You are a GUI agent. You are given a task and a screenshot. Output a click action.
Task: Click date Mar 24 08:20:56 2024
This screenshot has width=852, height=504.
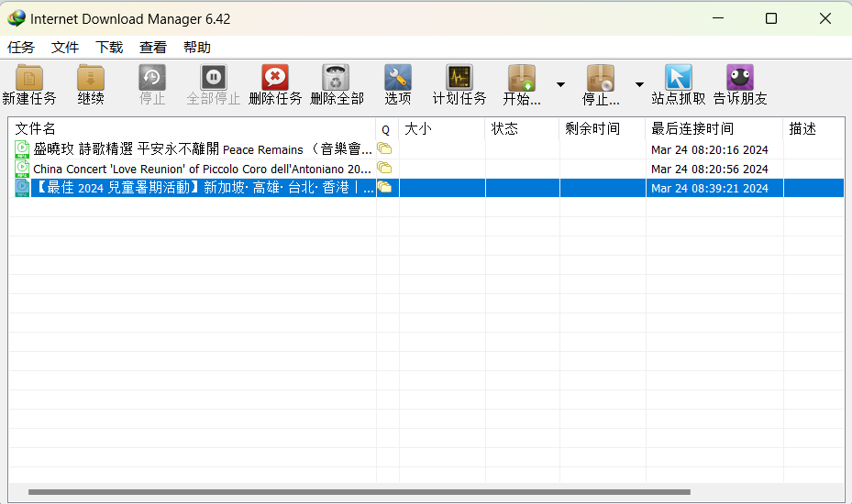pyautogui.click(x=710, y=169)
